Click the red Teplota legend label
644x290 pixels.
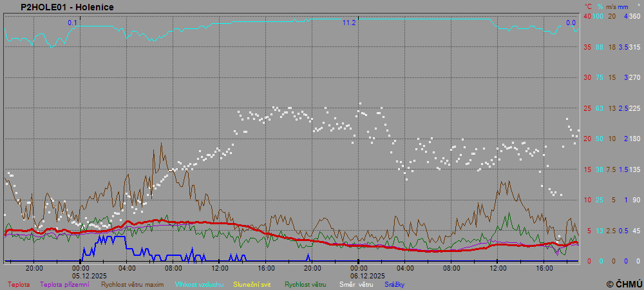coord(19,284)
